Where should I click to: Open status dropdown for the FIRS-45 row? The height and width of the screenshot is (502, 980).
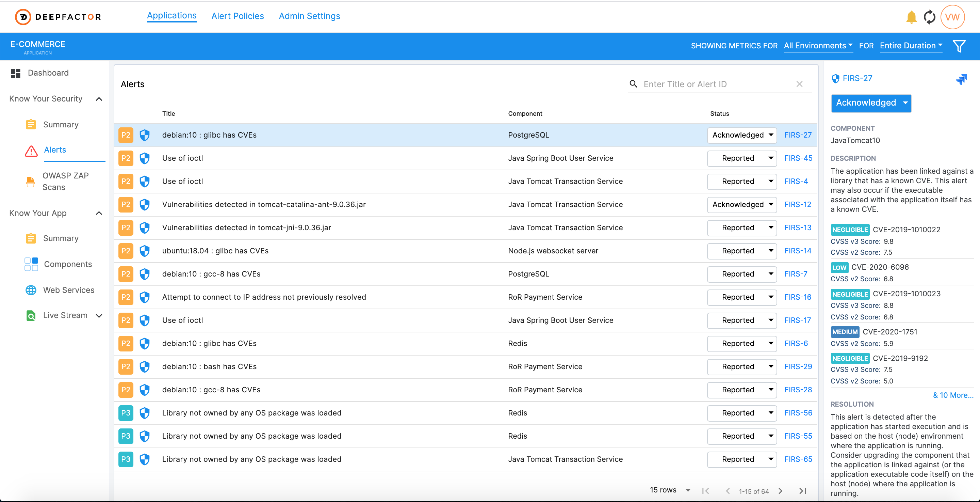click(x=741, y=158)
